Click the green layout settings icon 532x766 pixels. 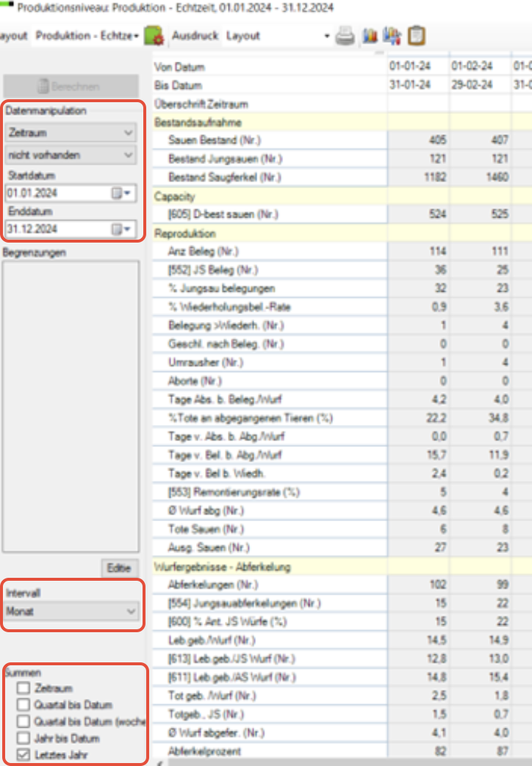point(154,36)
